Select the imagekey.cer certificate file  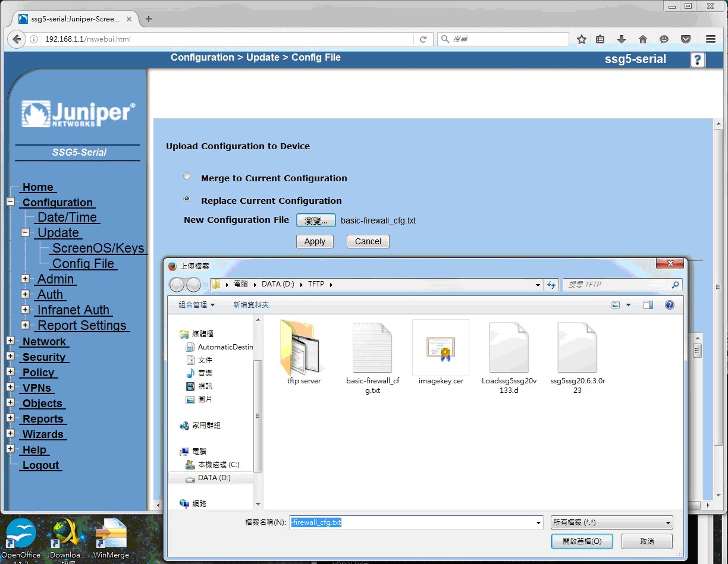440,348
